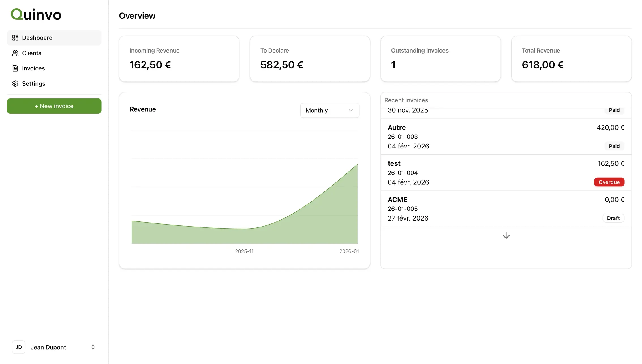Click the Settings gear icon
The image size is (642, 364).
[15, 83]
